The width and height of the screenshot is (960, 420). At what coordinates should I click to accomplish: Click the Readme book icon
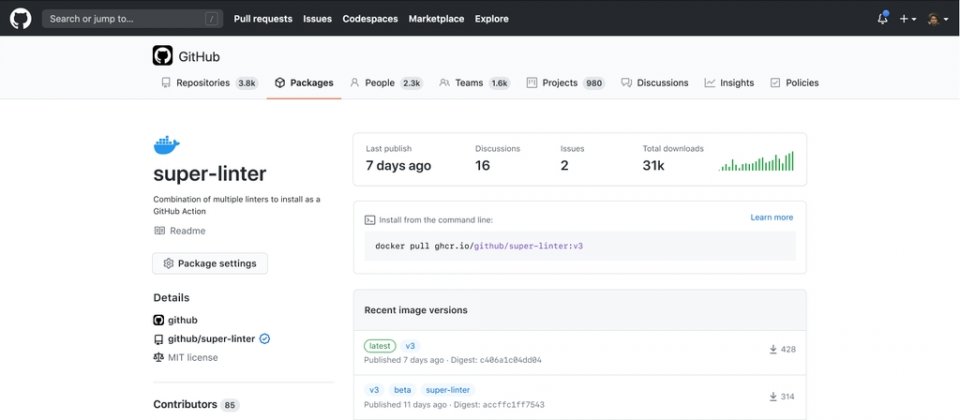159,231
